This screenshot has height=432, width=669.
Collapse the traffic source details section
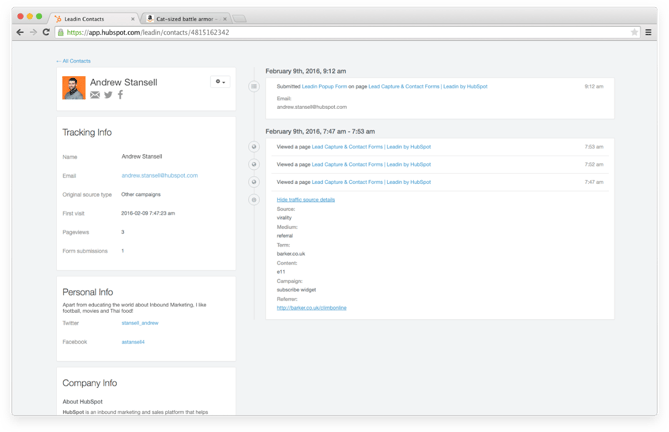click(x=305, y=200)
